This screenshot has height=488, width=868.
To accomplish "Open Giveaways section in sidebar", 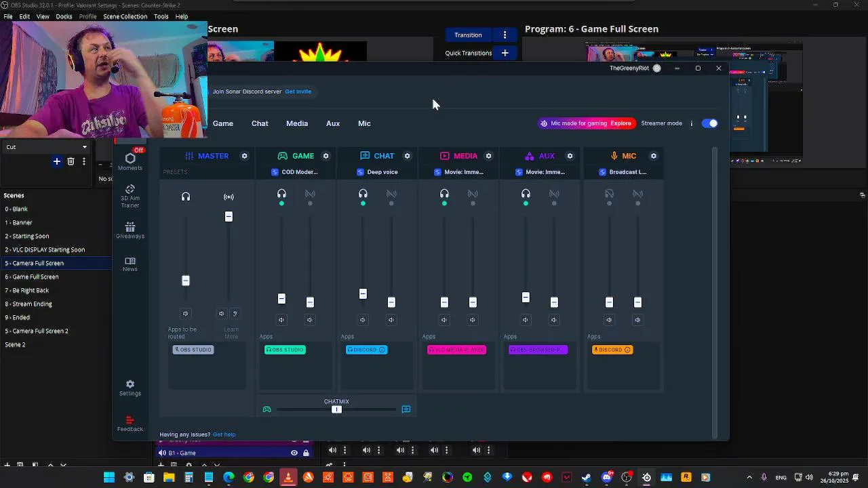I will (130, 230).
